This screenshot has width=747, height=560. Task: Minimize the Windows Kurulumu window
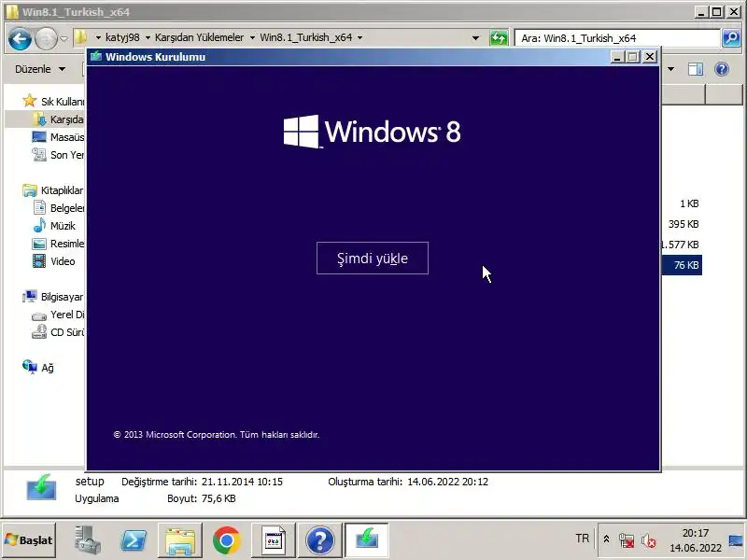pyautogui.click(x=618, y=57)
